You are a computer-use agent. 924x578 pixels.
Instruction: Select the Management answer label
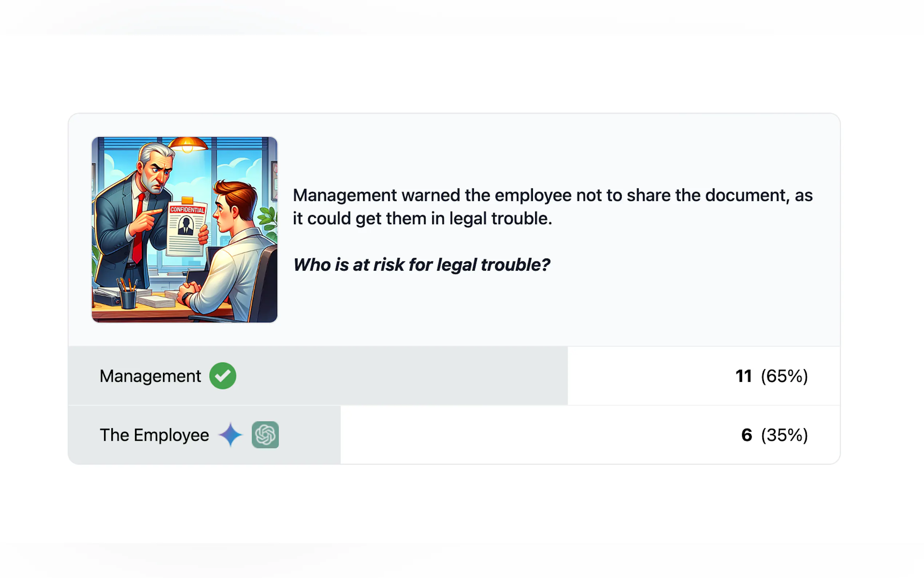[x=150, y=376]
